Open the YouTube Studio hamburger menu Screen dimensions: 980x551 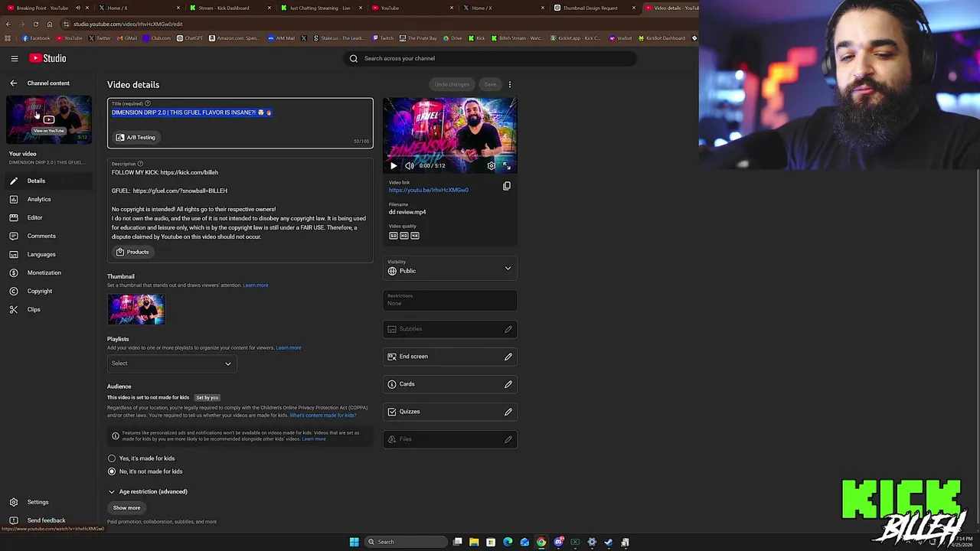14,58
